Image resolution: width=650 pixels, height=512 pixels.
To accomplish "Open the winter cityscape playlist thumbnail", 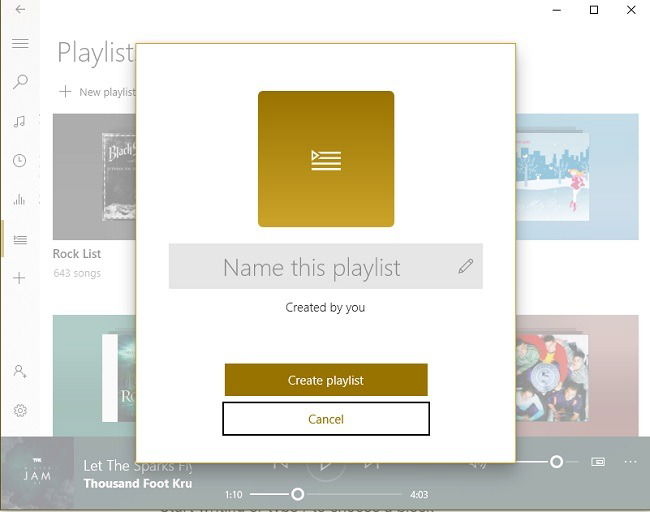I will pyautogui.click(x=577, y=177).
